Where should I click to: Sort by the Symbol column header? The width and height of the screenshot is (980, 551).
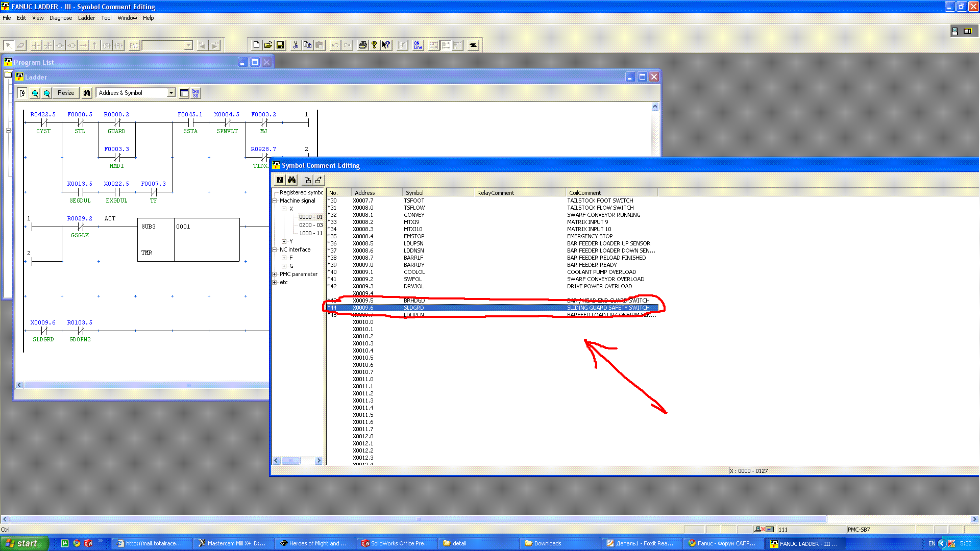[438, 193]
